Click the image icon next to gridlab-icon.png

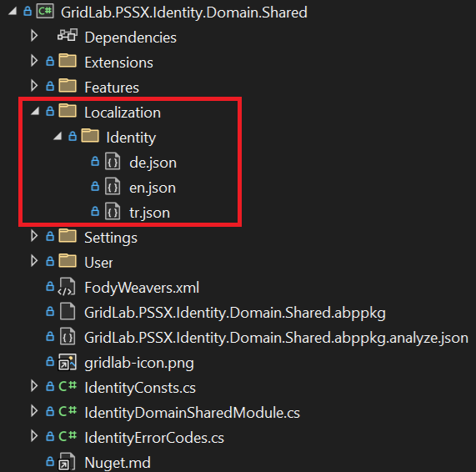[67, 362]
